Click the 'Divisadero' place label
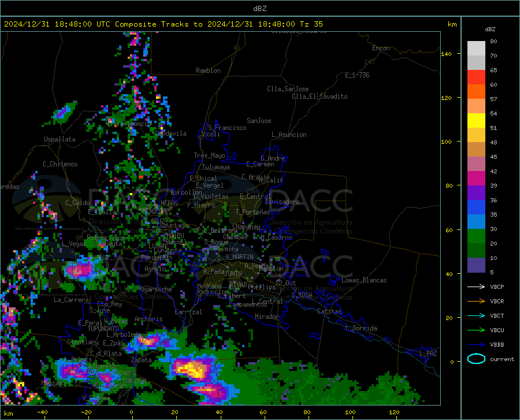 282,202
